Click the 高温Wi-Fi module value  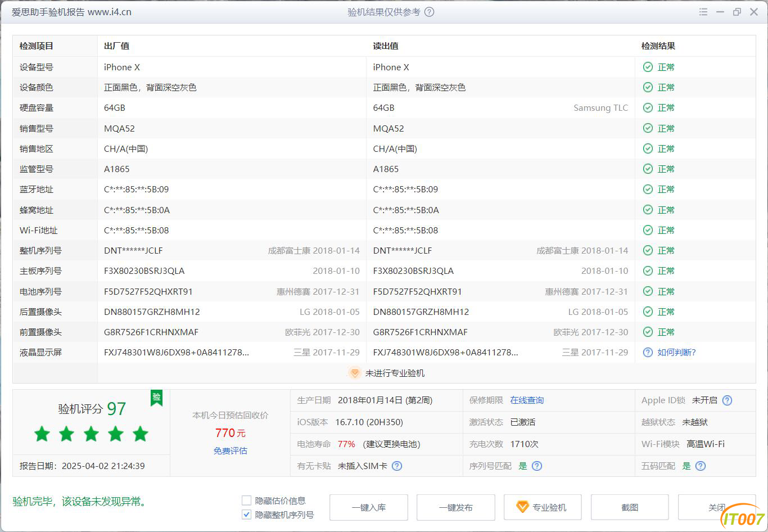point(706,444)
